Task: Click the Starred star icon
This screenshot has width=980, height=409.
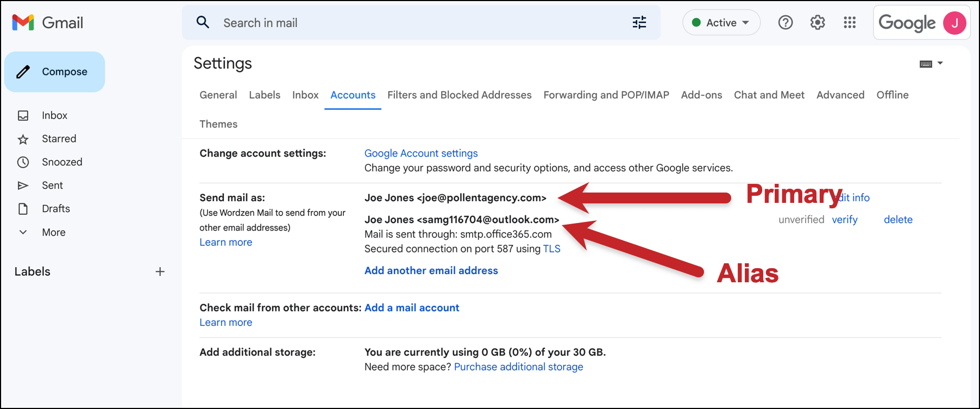Action: click(x=23, y=139)
